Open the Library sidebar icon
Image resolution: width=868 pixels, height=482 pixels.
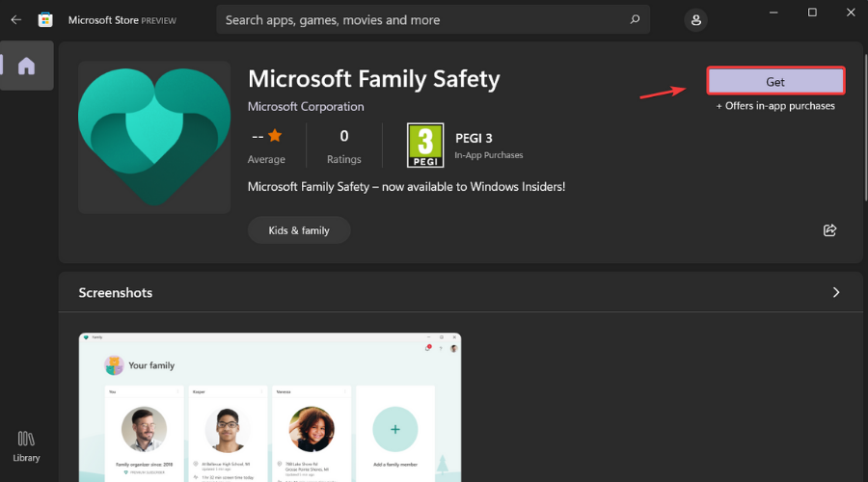(26, 446)
